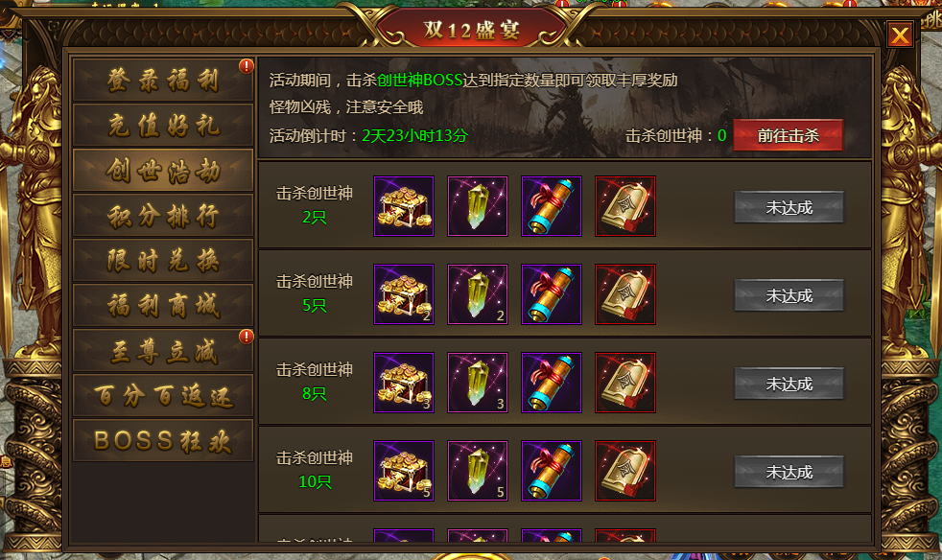
Task: Close the 双12盛宴 event window
Action: point(900,35)
